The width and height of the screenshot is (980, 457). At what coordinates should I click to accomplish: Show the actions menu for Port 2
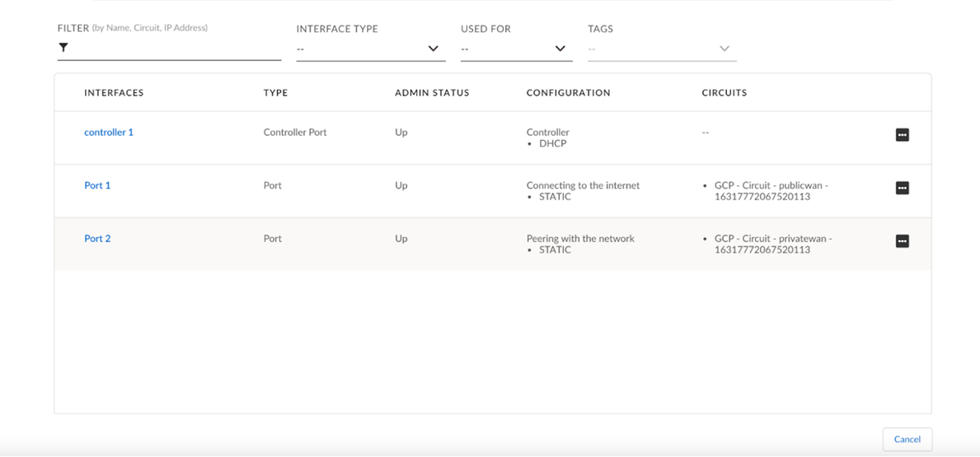click(902, 241)
